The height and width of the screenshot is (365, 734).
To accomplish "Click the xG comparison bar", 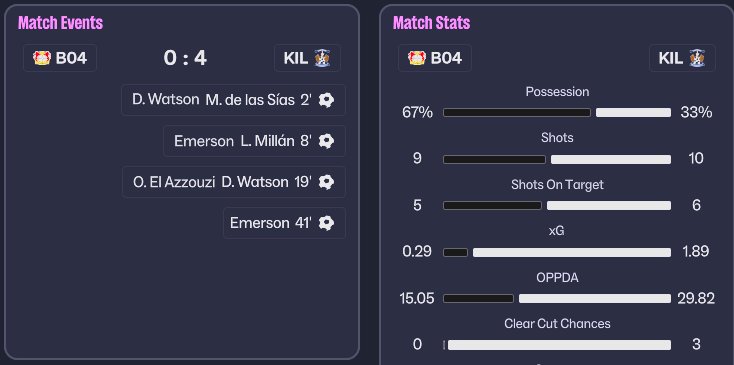I will (x=557, y=252).
